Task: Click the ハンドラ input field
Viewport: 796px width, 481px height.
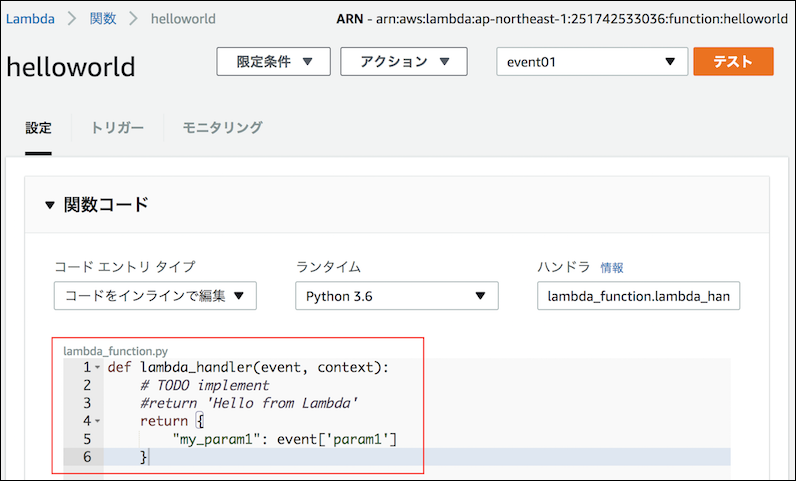Action: tap(638, 296)
